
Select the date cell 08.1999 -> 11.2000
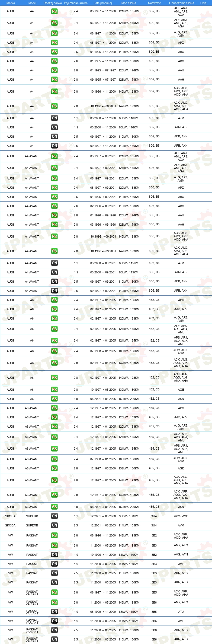click(x=103, y=612)
